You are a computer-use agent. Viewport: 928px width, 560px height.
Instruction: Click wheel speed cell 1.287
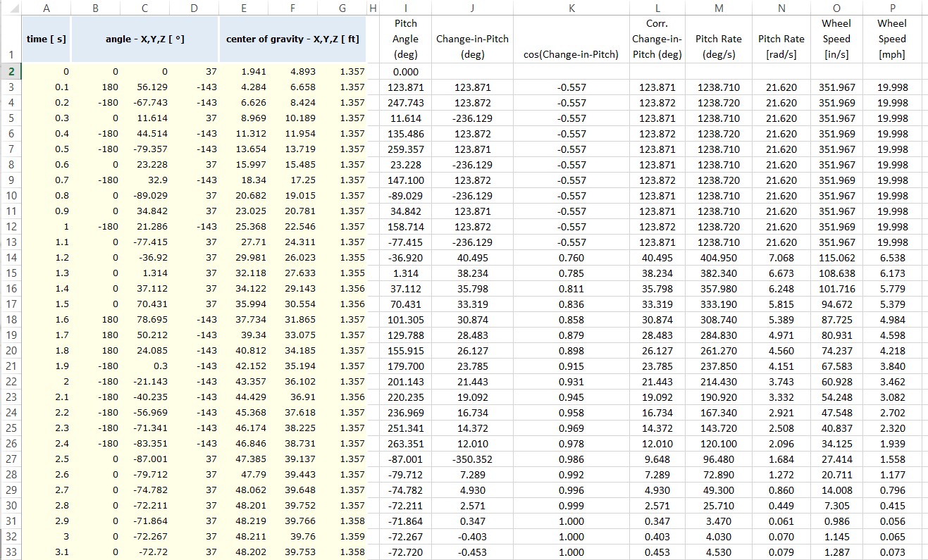coord(836,552)
